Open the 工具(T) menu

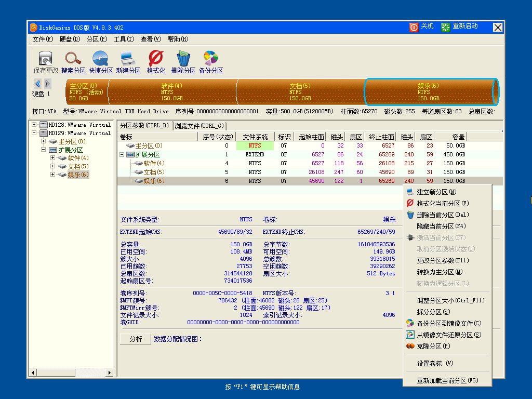pyautogui.click(x=124, y=39)
